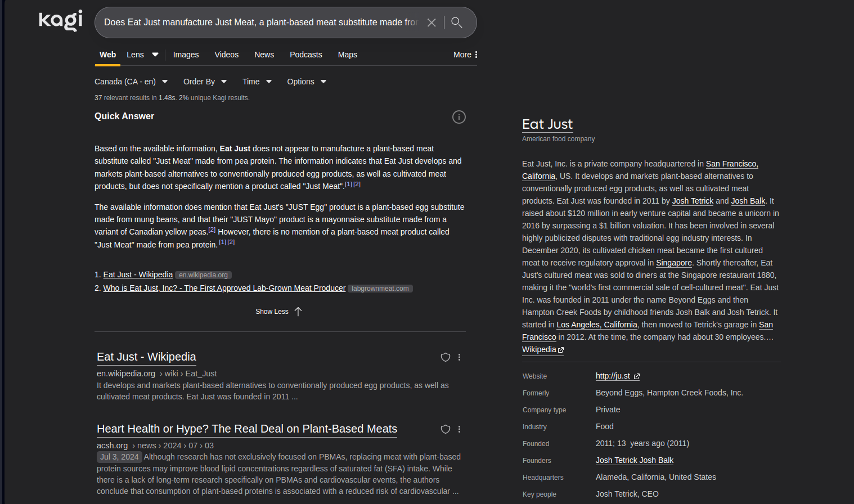The width and height of the screenshot is (854, 504).
Task: Open the Eat Just - Wikipedia result title
Action: click(146, 357)
